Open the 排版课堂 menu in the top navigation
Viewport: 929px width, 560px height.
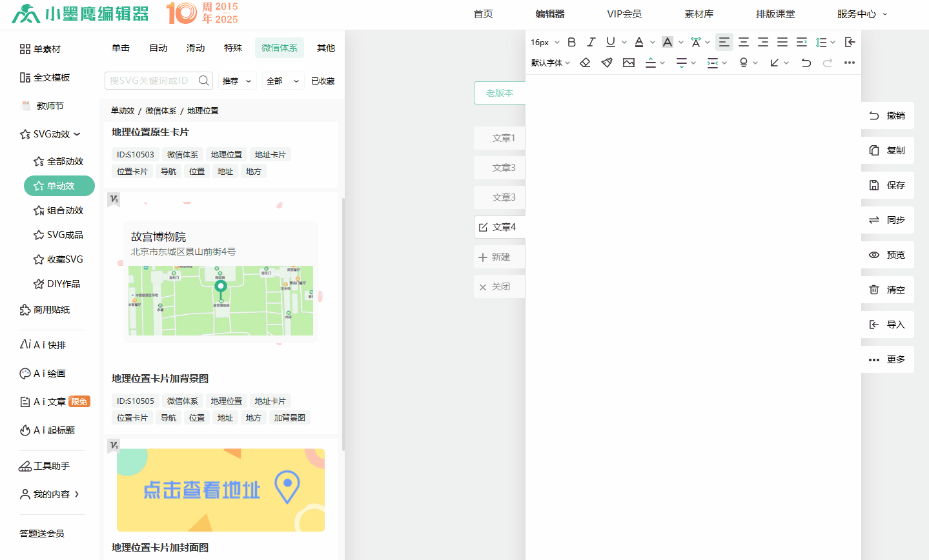coord(775,13)
